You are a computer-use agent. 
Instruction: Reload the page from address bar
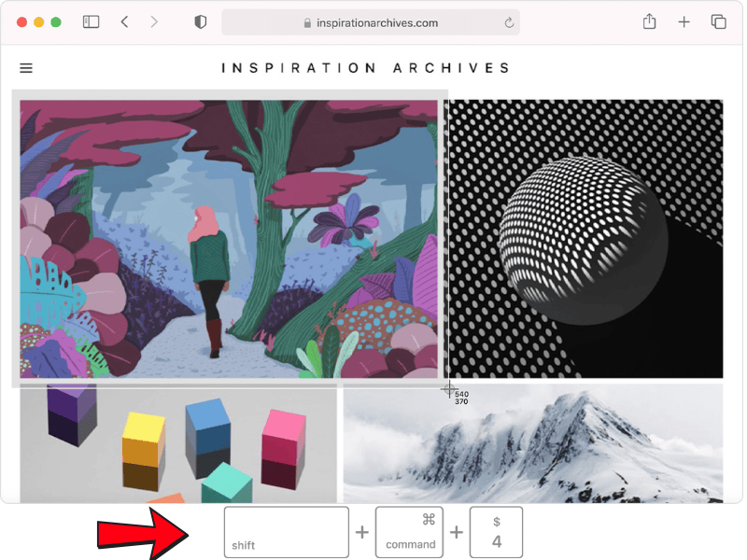click(509, 22)
